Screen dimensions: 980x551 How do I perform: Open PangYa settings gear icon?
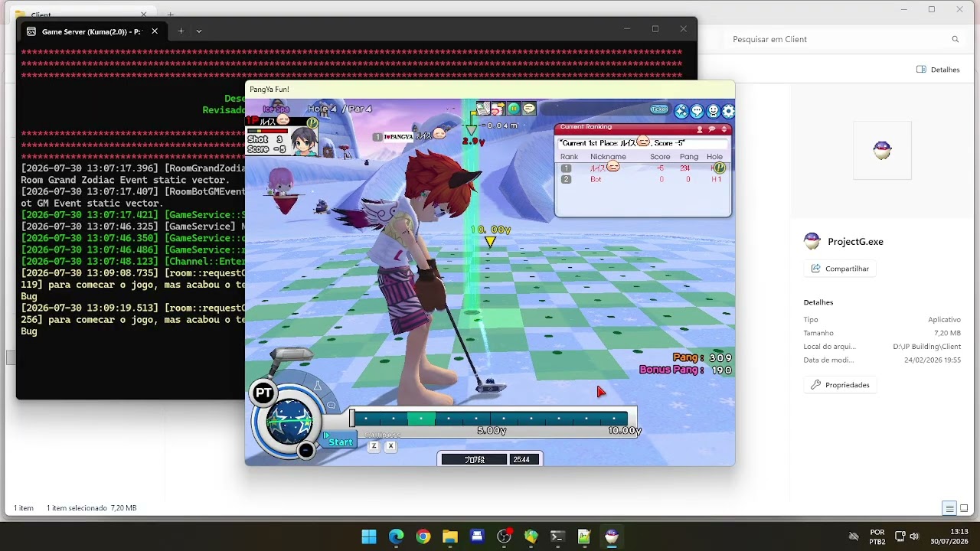click(728, 111)
